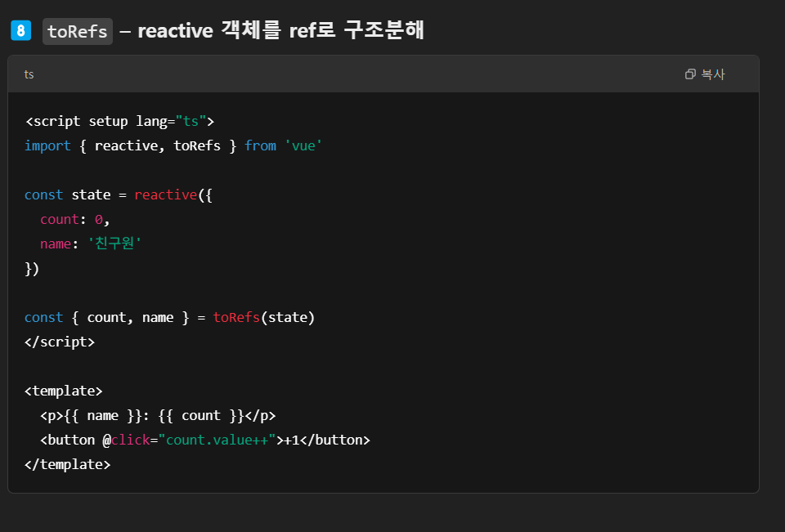Click the heading text 'reactive 객체를 ref로 구조분해'
The height and width of the screenshot is (532, 785).
point(280,30)
